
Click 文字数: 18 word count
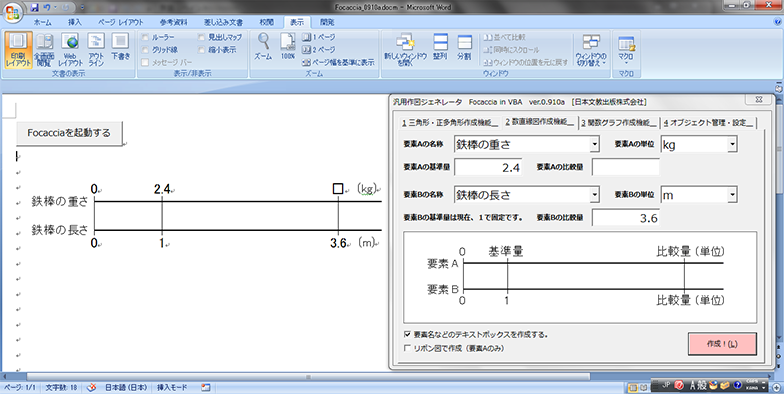point(61,388)
